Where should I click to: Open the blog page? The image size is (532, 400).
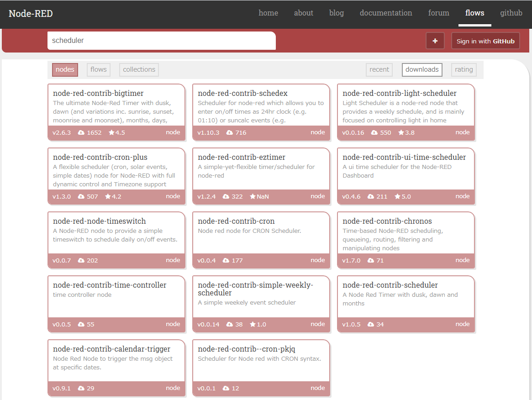point(336,13)
